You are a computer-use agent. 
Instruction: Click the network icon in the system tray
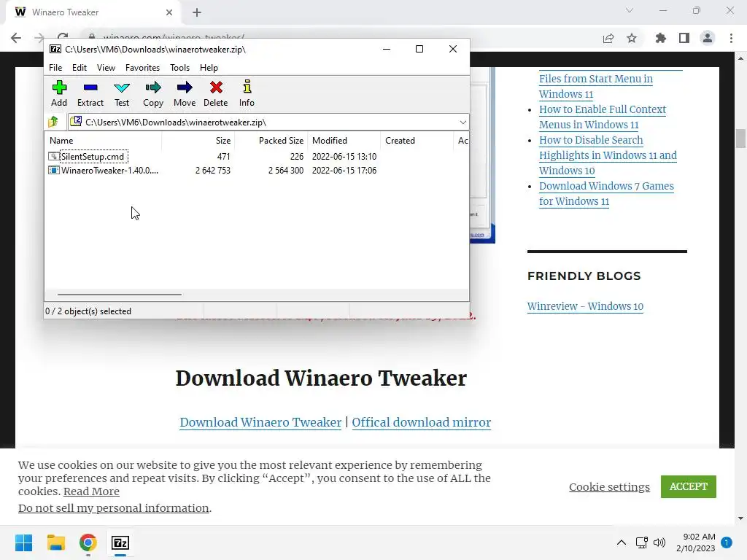(x=642, y=542)
